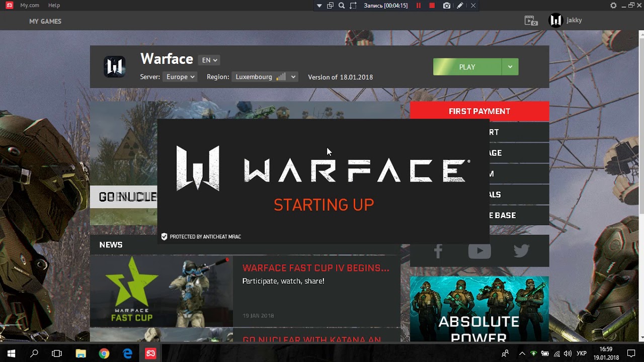644x362 pixels.
Task: Open the recorder dropdown arrow menu
Action: [x=319, y=6]
